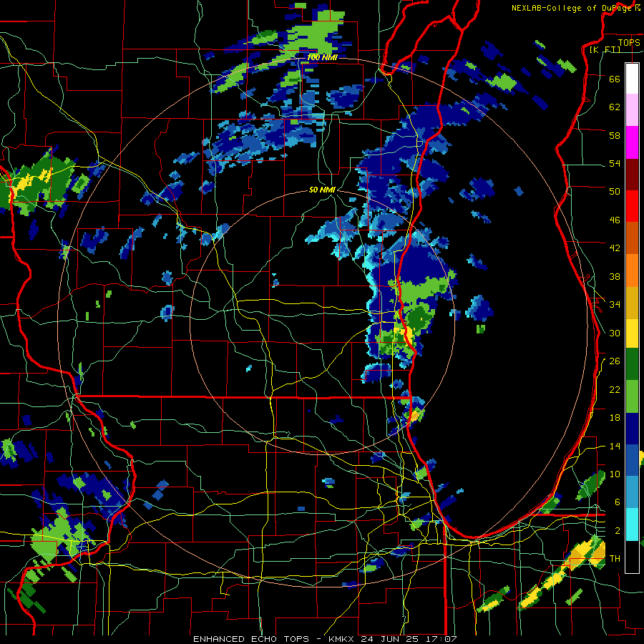Pick the gold swatch in color scale
The width and height of the screenshot is (644, 644).
tap(632, 303)
